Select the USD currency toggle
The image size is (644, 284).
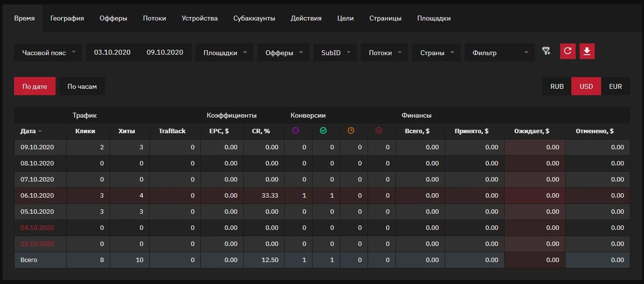[x=586, y=86]
